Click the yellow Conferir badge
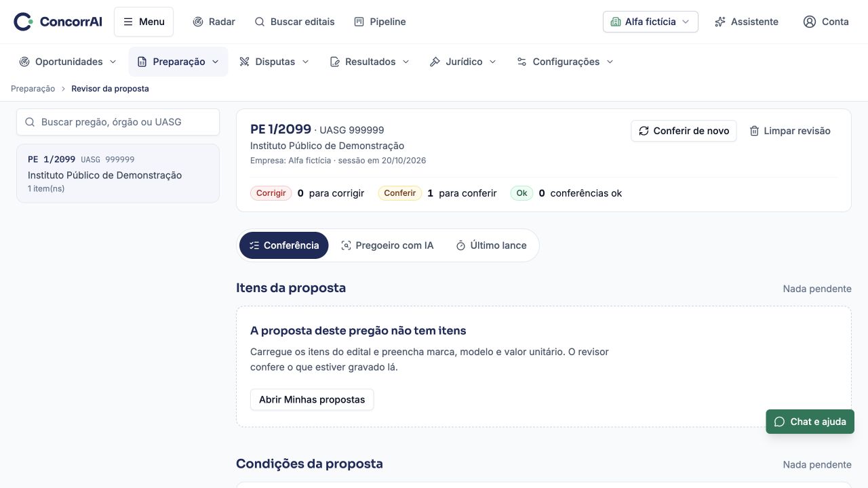Image resolution: width=868 pixels, height=488 pixels. pyautogui.click(x=400, y=193)
